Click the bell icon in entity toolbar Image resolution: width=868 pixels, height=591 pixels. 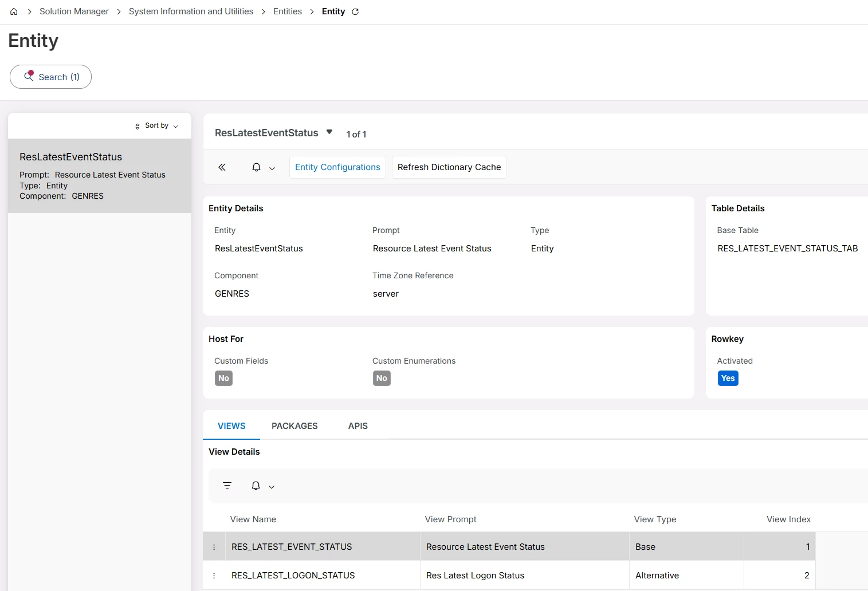[x=256, y=167]
